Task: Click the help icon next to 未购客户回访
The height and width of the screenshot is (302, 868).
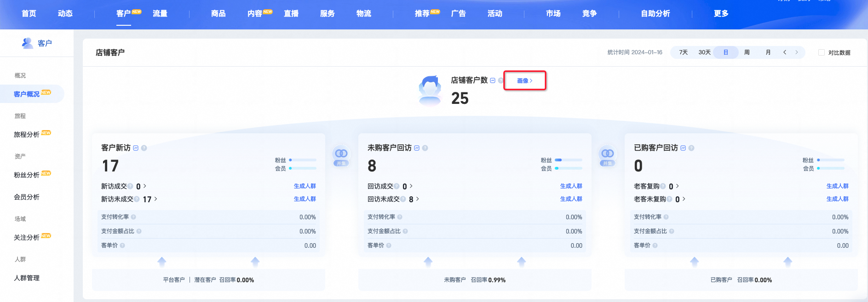Action: [425, 148]
